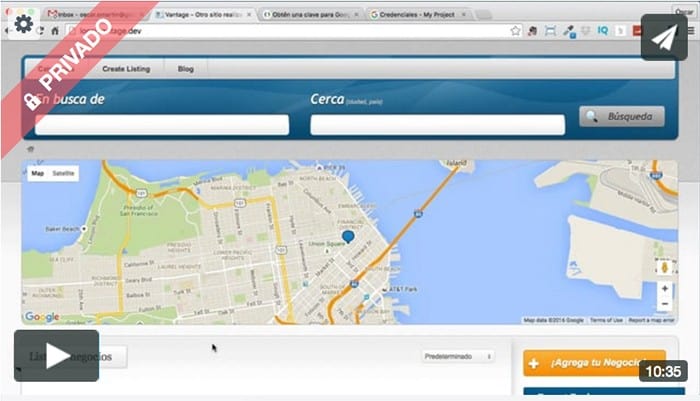
Task: Click the blue map marker pin
Action: [348, 237]
